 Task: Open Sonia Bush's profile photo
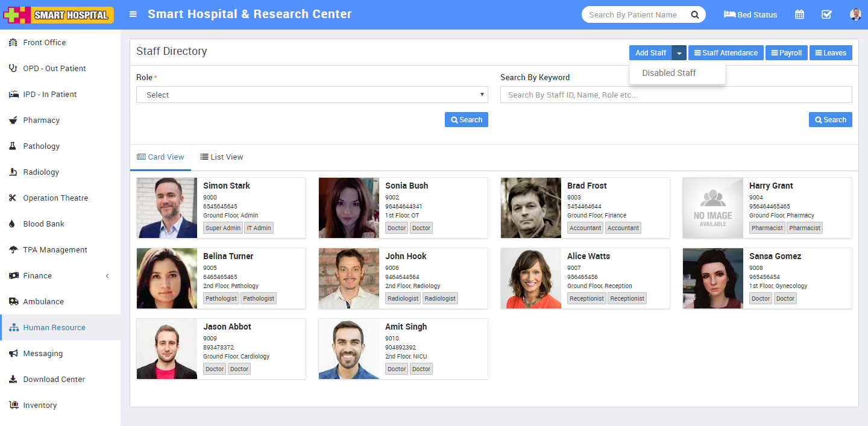(x=348, y=208)
